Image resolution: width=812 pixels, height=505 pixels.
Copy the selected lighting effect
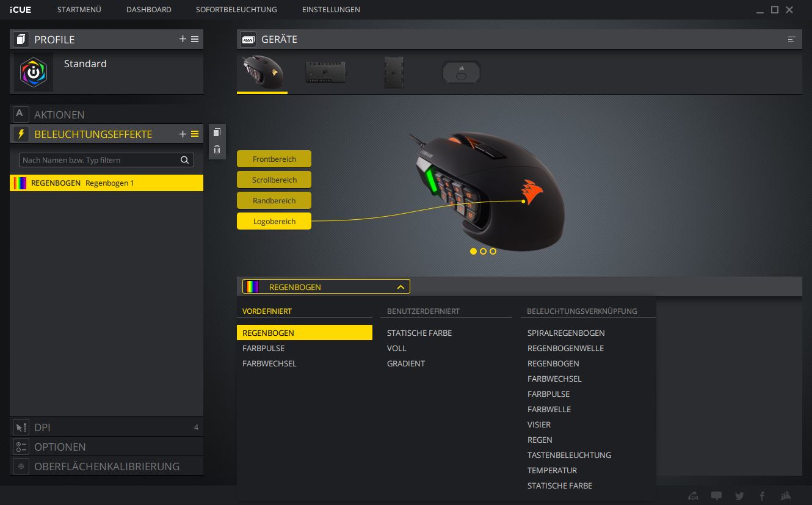click(217, 133)
